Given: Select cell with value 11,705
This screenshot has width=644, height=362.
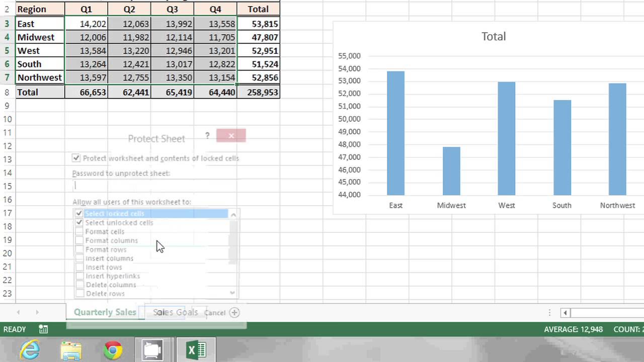Looking at the screenshot, I should click(215, 37).
